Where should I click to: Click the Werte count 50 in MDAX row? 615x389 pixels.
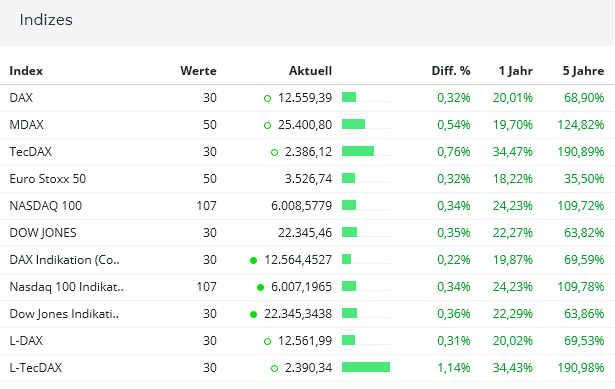(210, 125)
